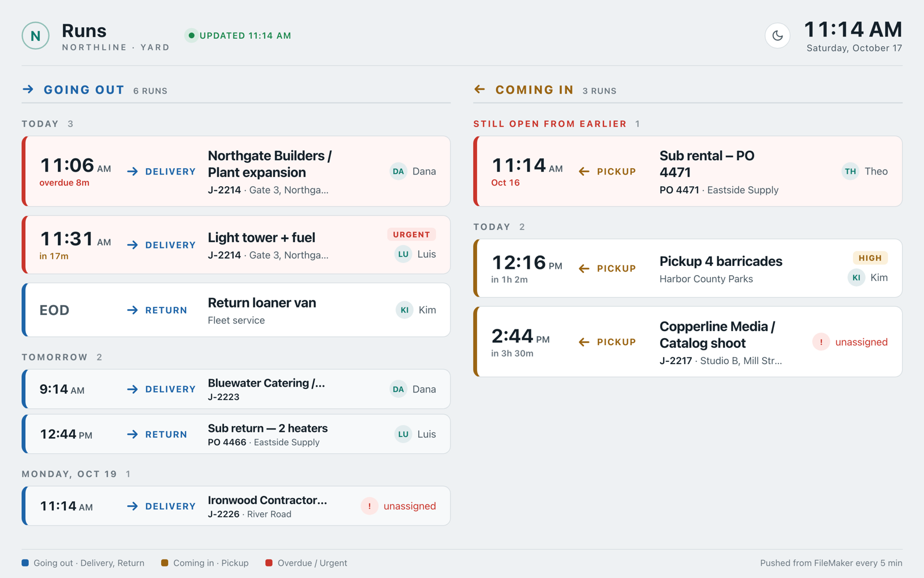Screen dimensions: 924x578
Task: Click the TODAY group label under Coming In
Action: [x=492, y=227]
